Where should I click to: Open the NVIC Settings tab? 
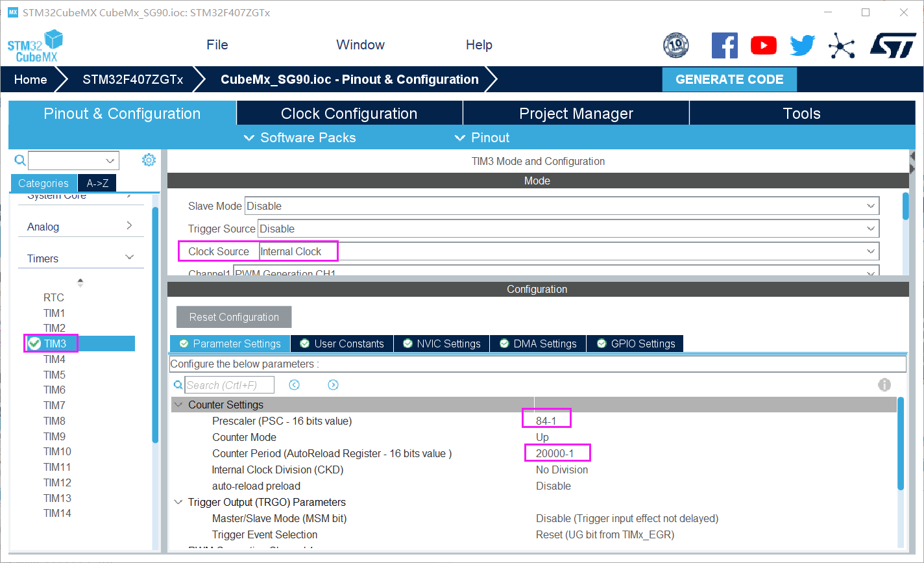tap(441, 344)
